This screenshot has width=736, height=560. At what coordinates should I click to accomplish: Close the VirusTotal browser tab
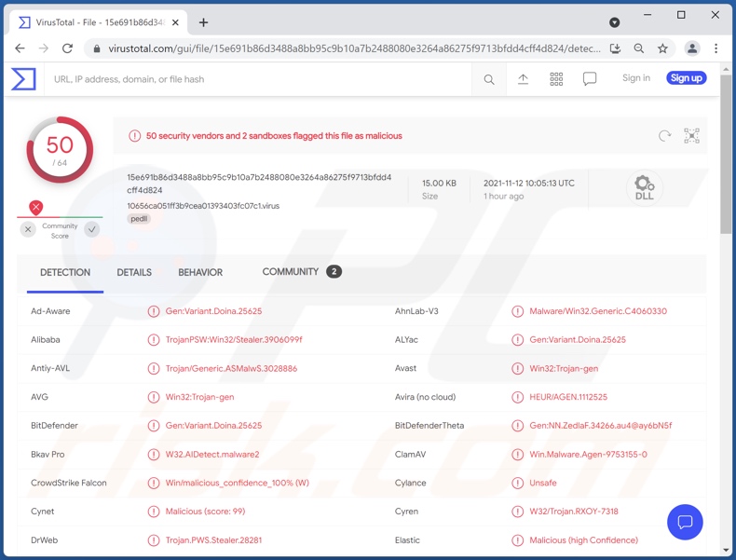point(175,22)
